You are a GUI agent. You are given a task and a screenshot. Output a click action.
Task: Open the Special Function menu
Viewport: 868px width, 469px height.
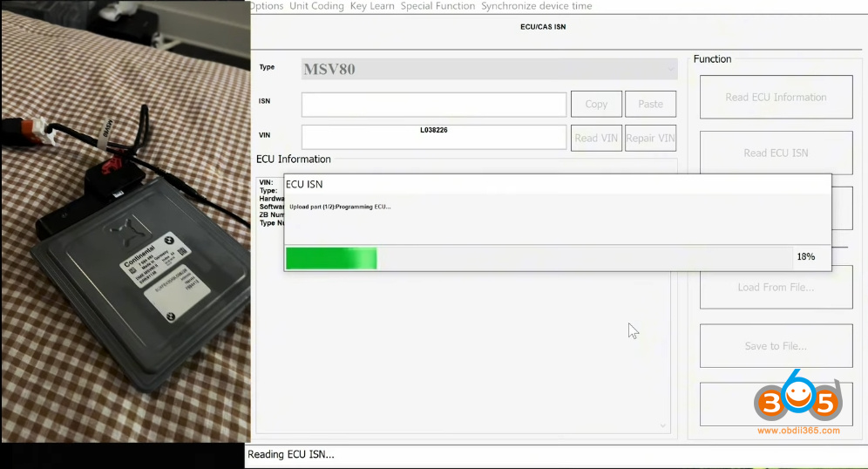[437, 6]
